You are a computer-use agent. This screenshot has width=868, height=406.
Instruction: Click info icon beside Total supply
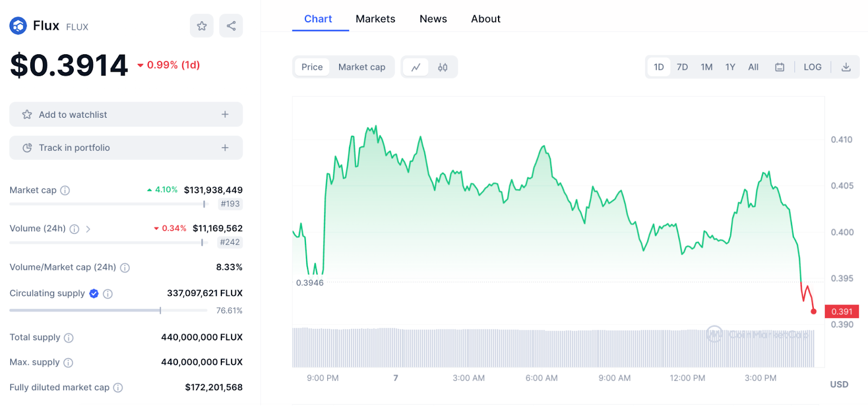coord(69,338)
